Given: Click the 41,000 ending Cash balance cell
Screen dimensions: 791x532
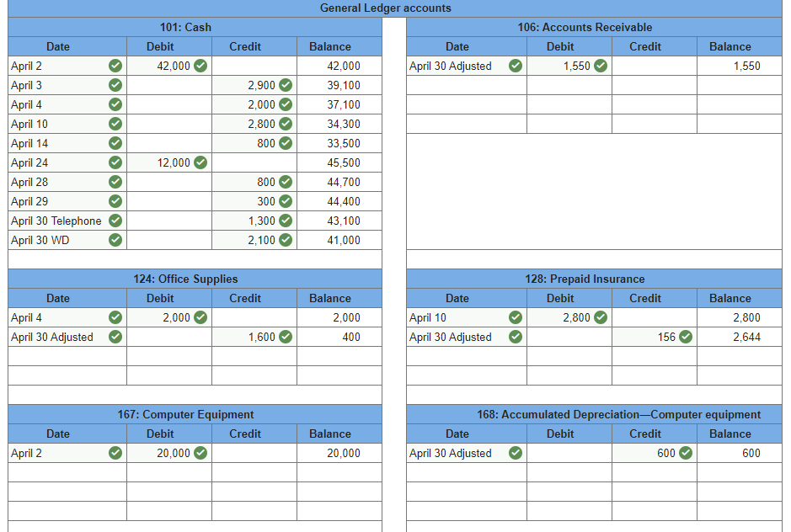Looking at the screenshot, I should [x=339, y=240].
